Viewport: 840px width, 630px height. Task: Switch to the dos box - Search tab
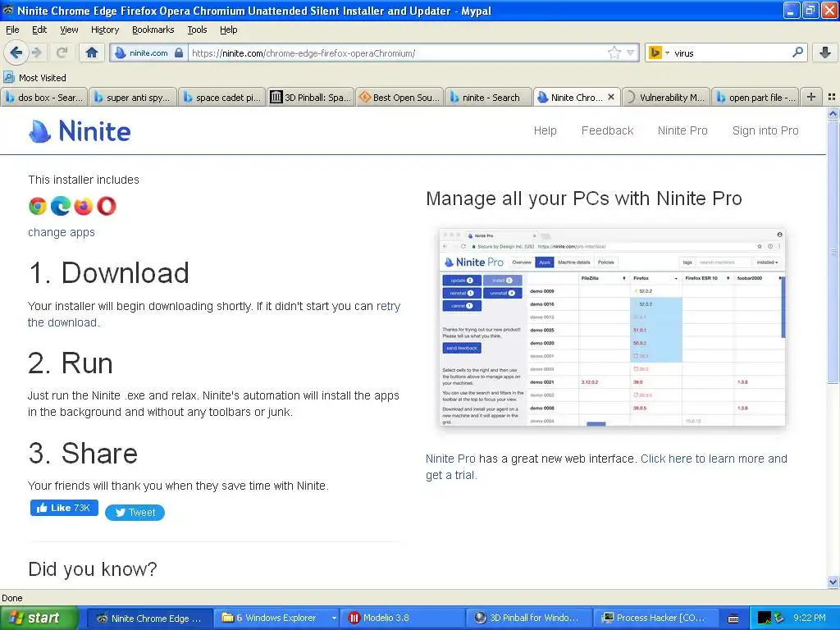coord(44,97)
